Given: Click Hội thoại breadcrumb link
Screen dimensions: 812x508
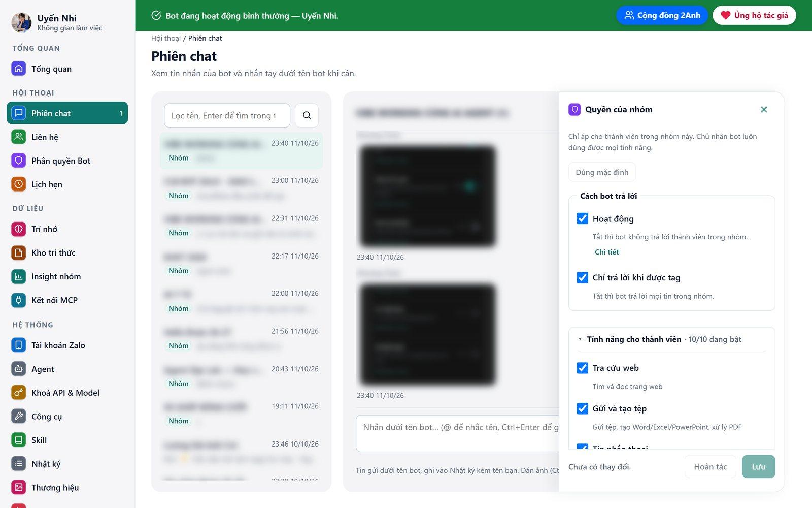Looking at the screenshot, I should [166, 38].
